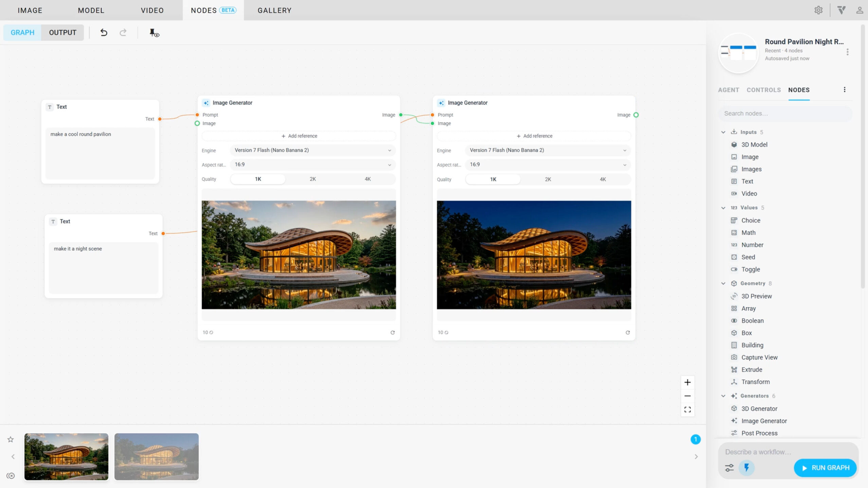This screenshot has width=868, height=488.
Task: Switch to the GALLERY tab
Action: [274, 10]
